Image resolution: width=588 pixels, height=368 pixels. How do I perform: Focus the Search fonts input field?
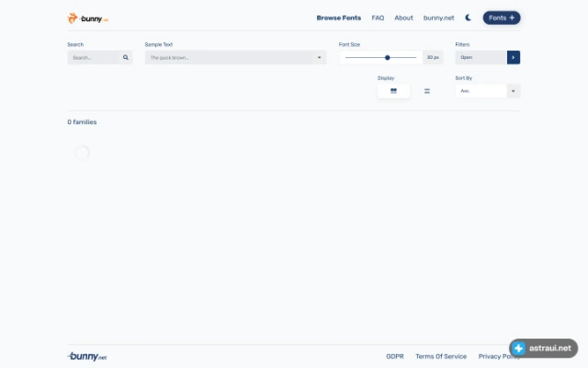point(94,57)
